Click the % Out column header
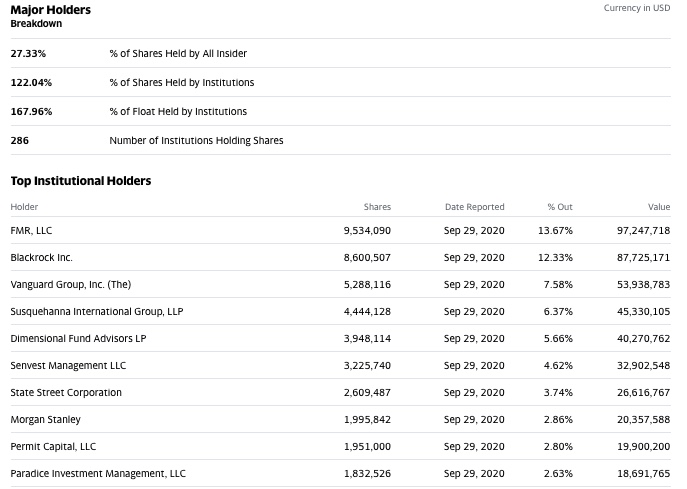Screen dimensions: 687x489 point(560,207)
